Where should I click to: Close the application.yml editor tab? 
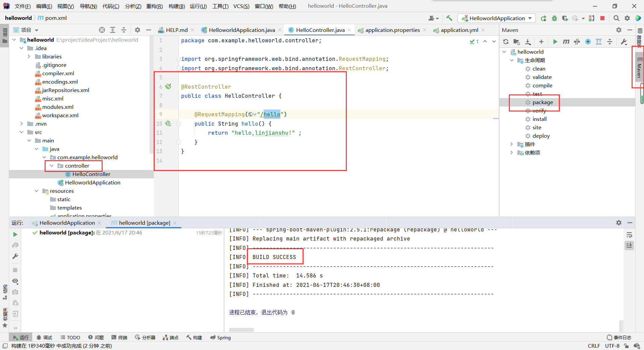483,30
